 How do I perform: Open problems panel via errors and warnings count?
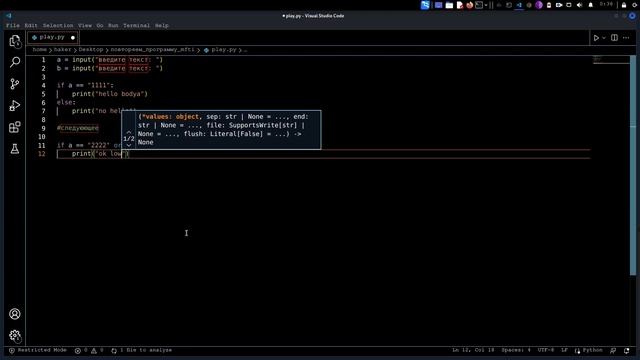(89, 350)
